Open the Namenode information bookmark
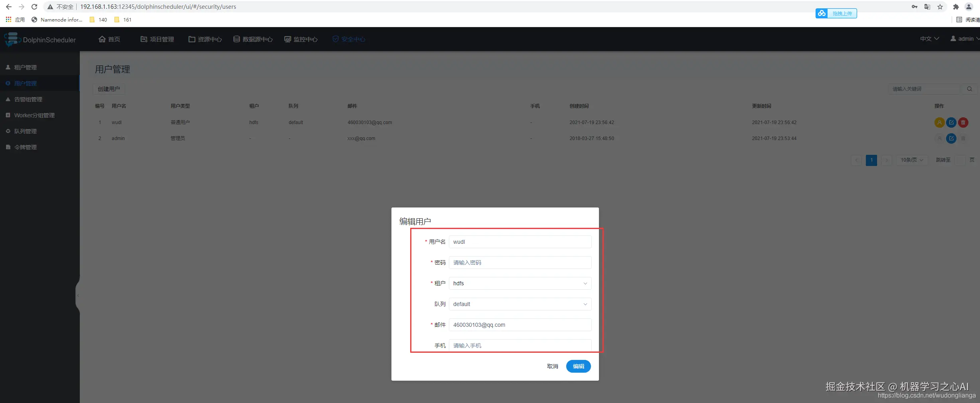The height and width of the screenshot is (403, 980). tap(57, 20)
